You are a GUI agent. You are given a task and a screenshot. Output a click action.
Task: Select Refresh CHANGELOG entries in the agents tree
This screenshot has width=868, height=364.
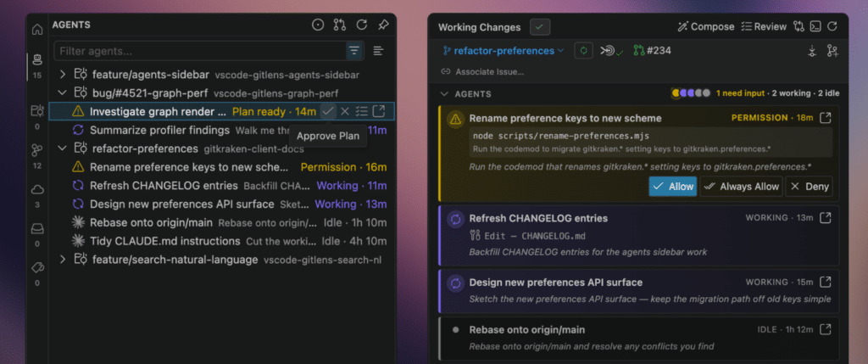point(221,186)
